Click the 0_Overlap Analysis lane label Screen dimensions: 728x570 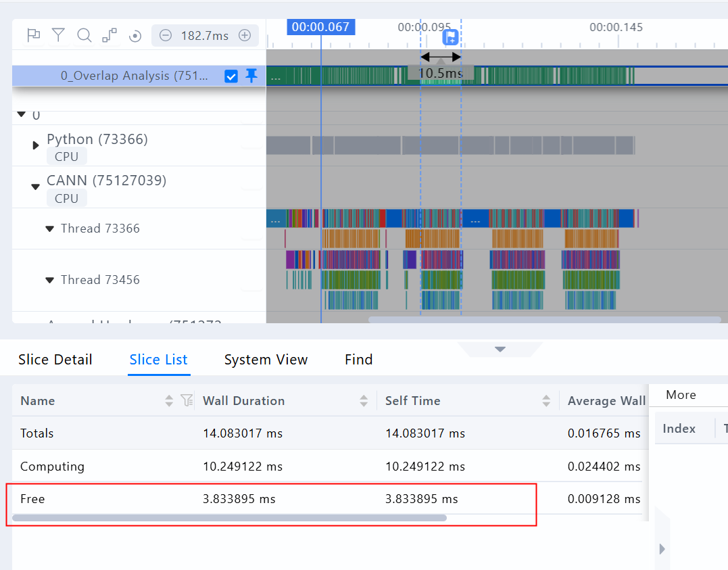point(135,76)
